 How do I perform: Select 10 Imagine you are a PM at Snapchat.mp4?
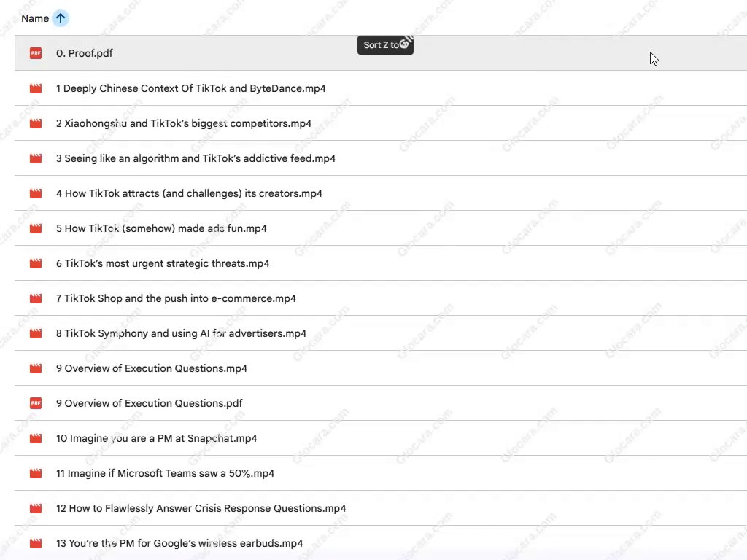[x=156, y=438]
